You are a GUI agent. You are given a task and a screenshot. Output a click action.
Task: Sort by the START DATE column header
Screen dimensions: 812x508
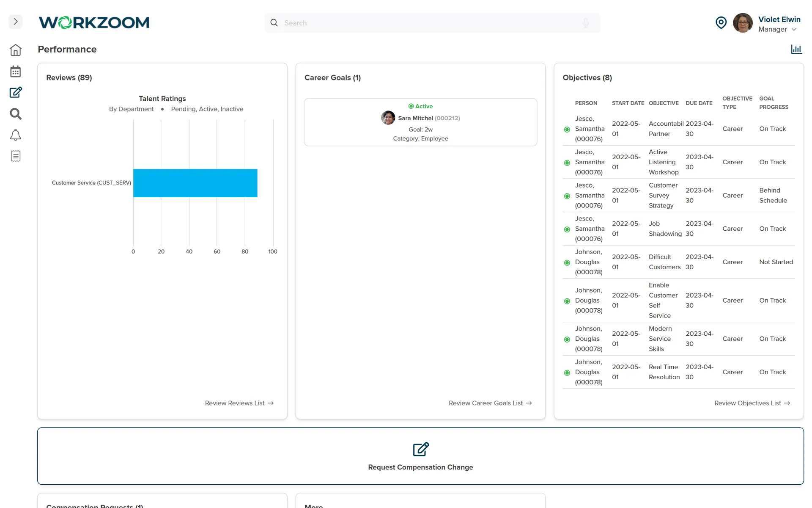click(x=628, y=103)
